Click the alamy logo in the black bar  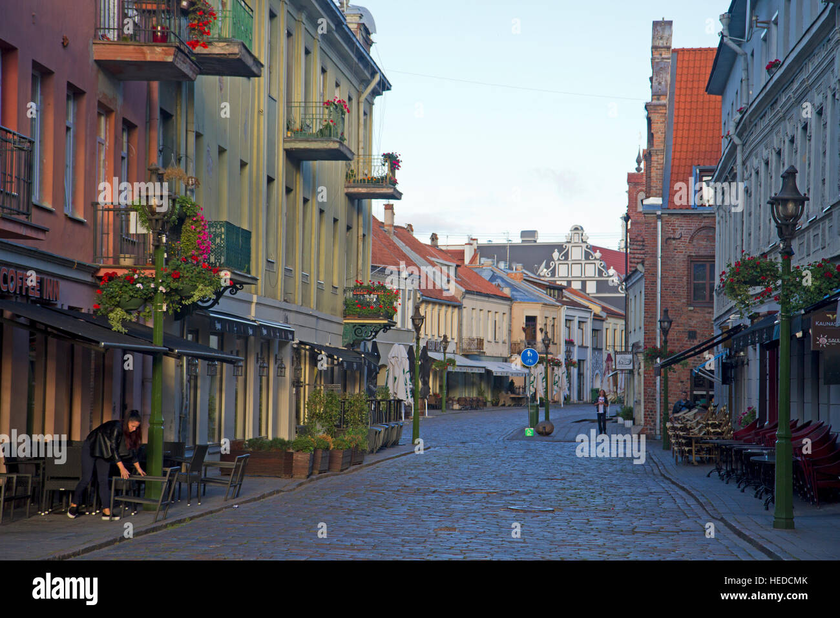[x=65, y=589]
